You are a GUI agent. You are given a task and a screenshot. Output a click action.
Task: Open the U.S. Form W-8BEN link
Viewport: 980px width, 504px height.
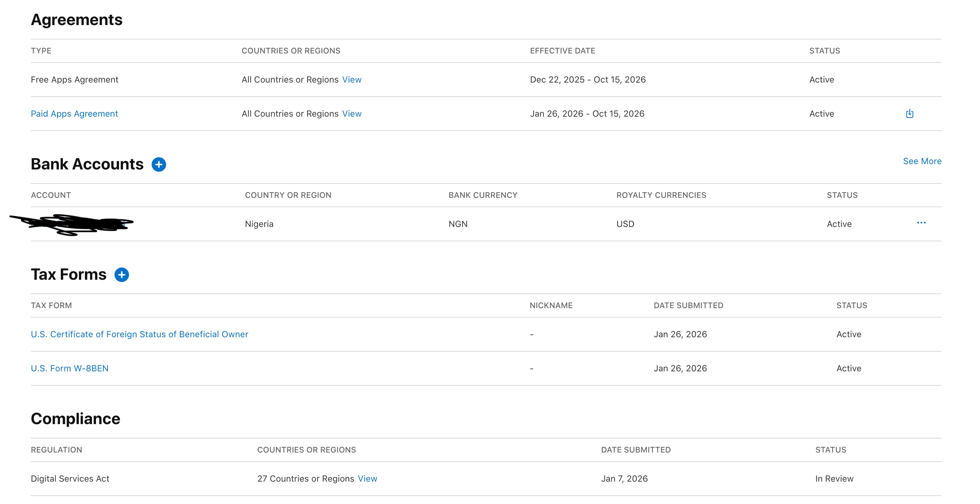70,368
